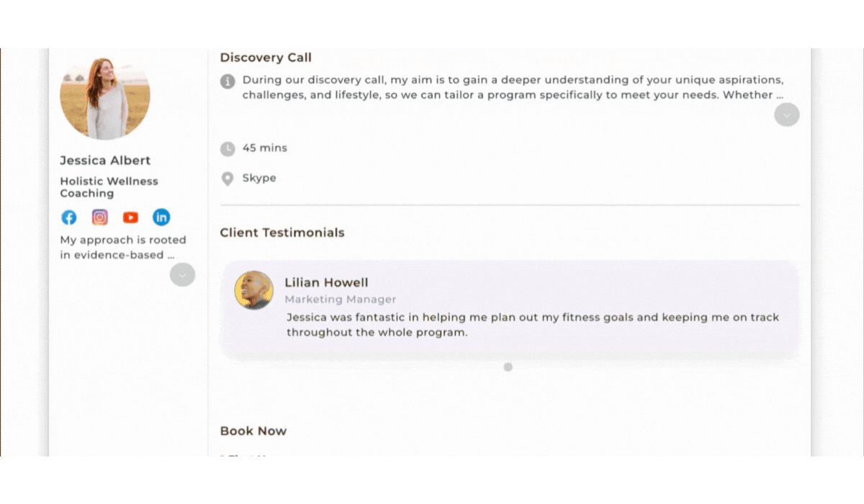
Task: Visit the YouTube channel icon
Action: (x=130, y=217)
